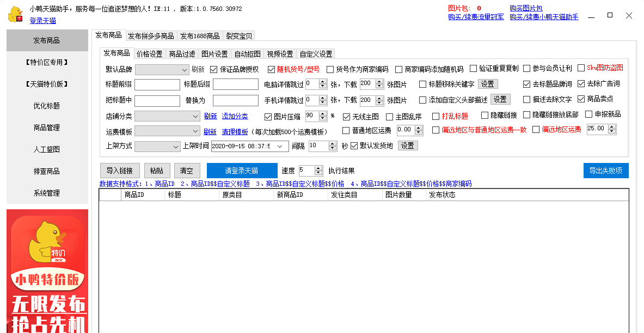Image resolution: width=644 pixels, height=333 pixels.
Task: Select 【特价区专用】 in sidebar
Action: pyautogui.click(x=47, y=62)
